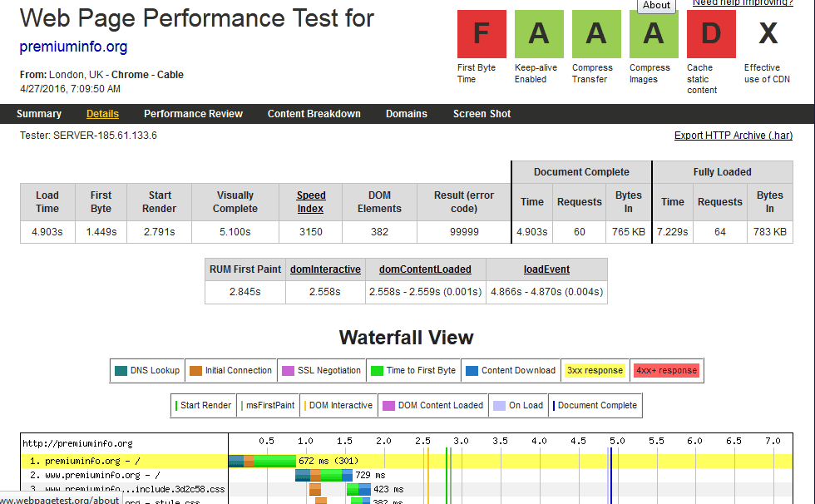Viewport: 815px width, 504px height.
Task: Click the Content Download blue legend swatch
Action: pyautogui.click(x=472, y=371)
